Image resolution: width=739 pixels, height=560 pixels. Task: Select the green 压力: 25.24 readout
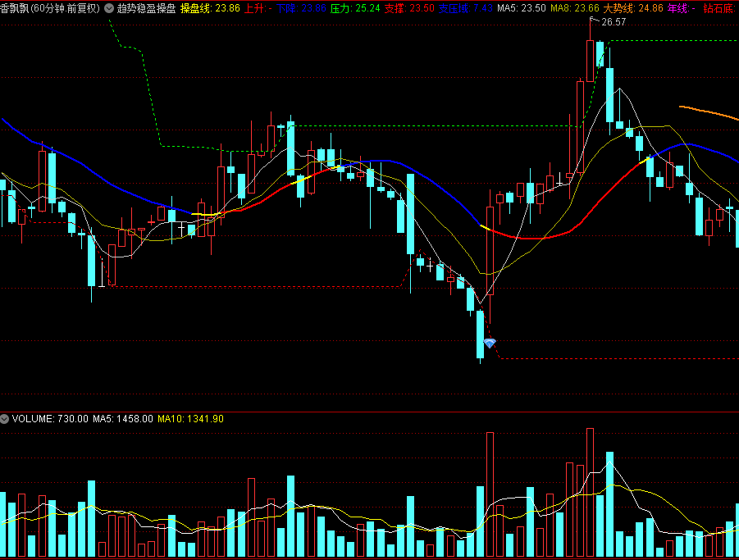click(355, 8)
